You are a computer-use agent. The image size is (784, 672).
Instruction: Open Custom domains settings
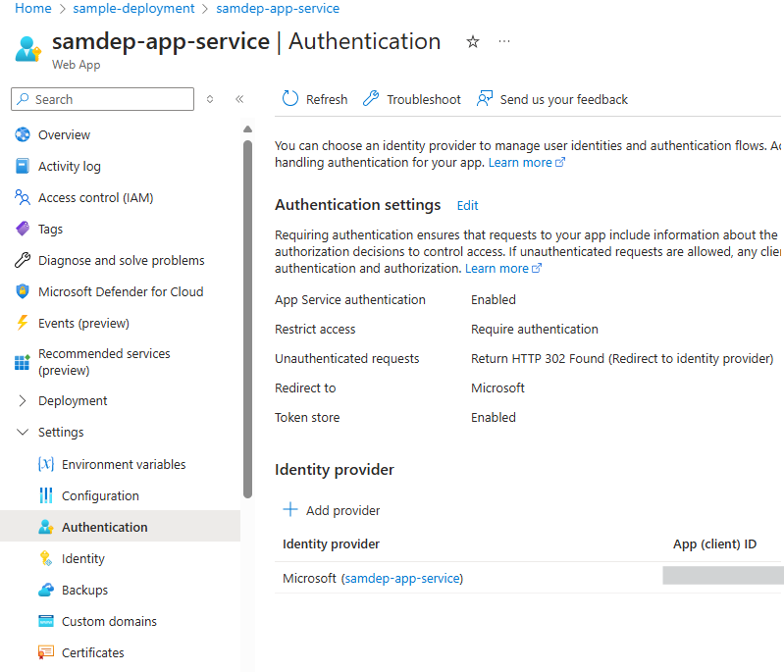(109, 621)
